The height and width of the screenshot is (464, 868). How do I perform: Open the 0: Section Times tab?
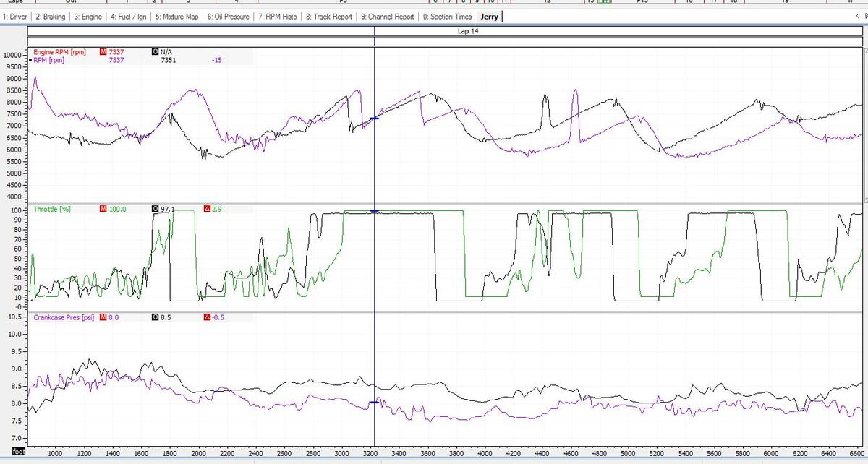tap(447, 17)
